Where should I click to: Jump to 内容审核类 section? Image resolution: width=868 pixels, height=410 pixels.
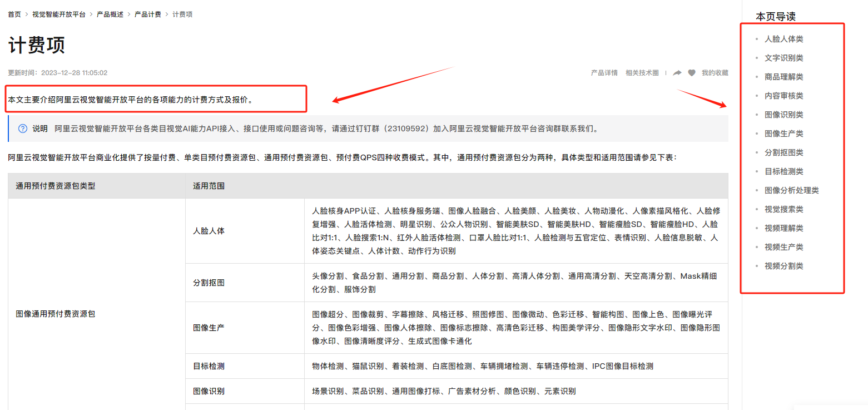(784, 96)
